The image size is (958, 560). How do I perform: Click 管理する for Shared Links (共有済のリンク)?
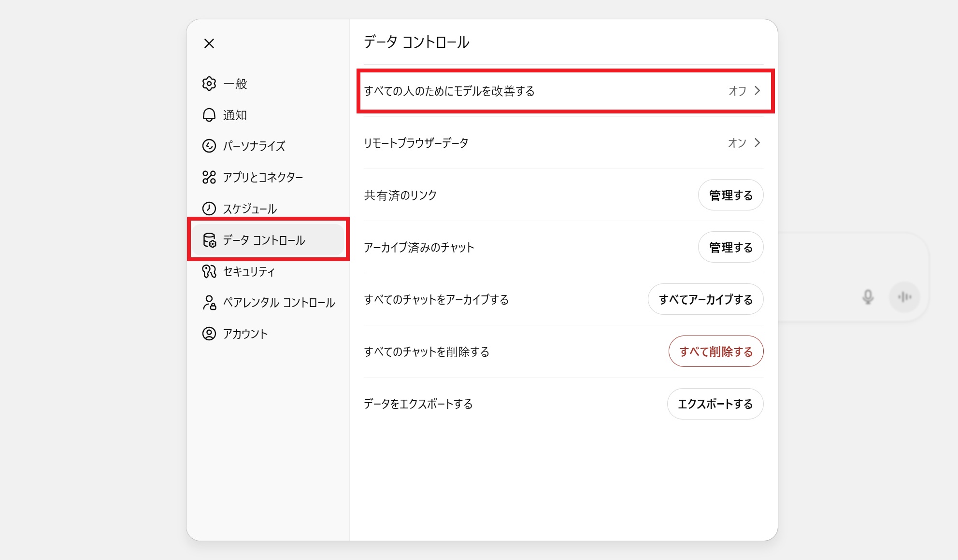(730, 195)
